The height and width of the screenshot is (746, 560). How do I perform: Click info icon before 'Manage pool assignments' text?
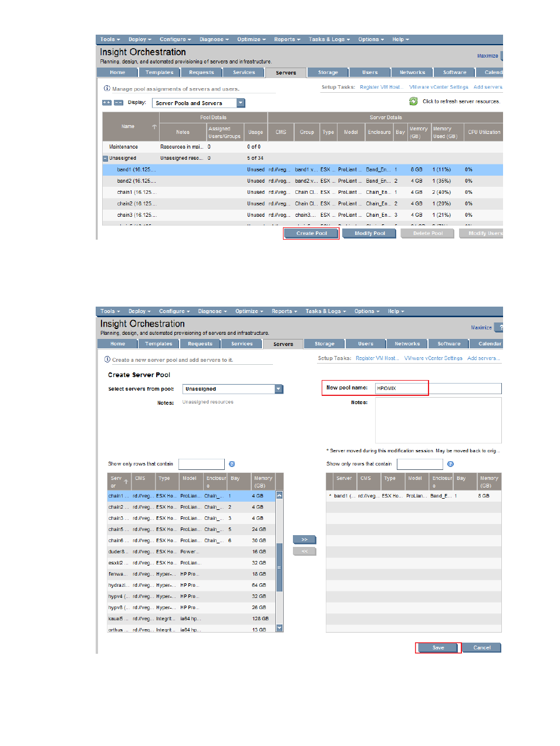pos(107,89)
